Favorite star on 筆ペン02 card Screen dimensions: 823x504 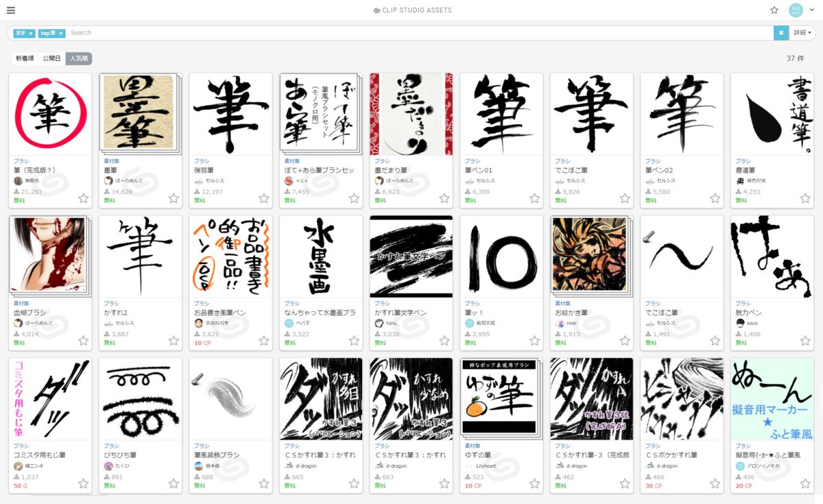click(715, 198)
